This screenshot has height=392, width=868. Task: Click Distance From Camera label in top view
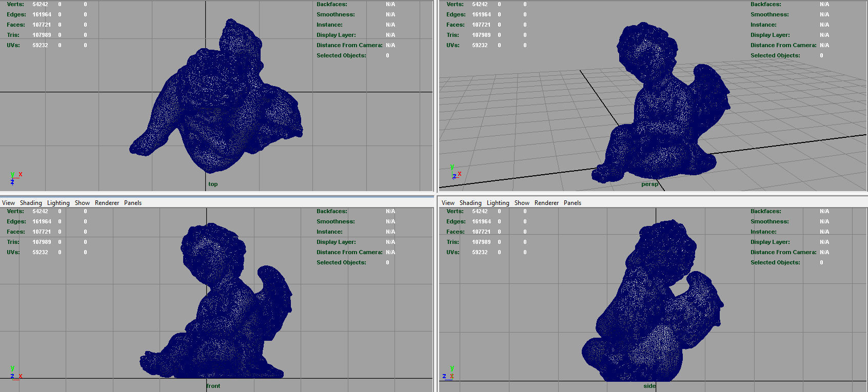[349, 45]
